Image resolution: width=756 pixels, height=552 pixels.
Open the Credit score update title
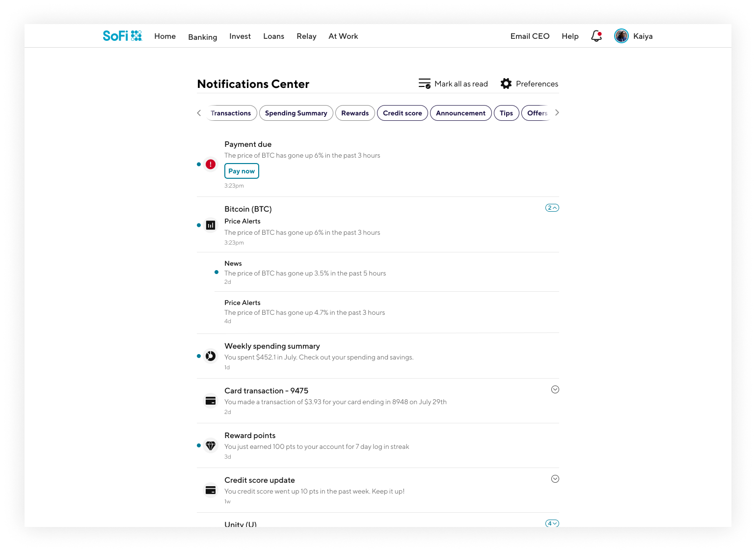pos(260,480)
